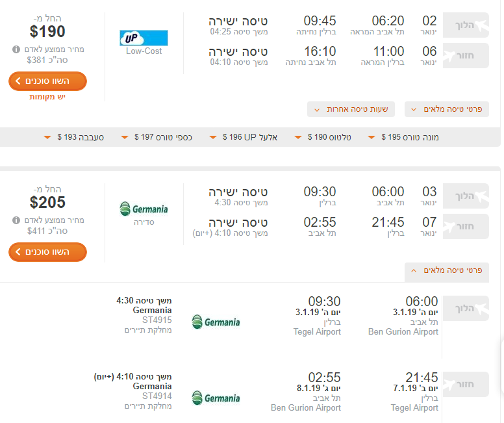This screenshot has height=423, width=504.
Task: Expand 'פרטי טיסה מלאים' for the UP flight
Action: (x=447, y=109)
